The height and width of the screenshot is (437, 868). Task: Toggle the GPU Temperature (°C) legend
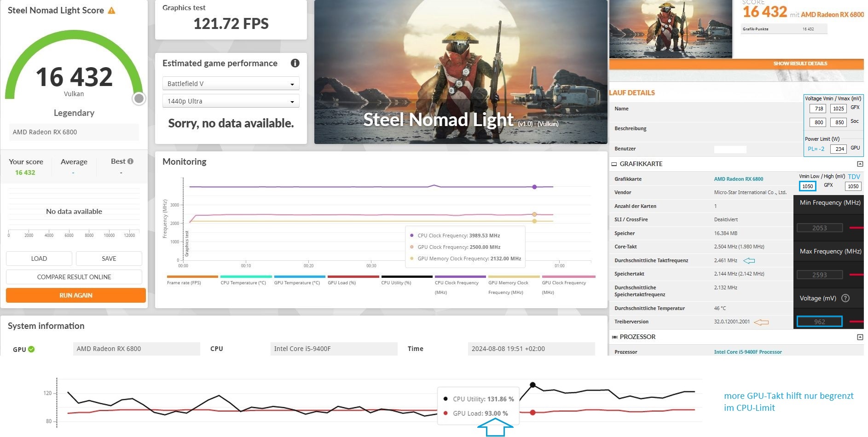click(300, 280)
